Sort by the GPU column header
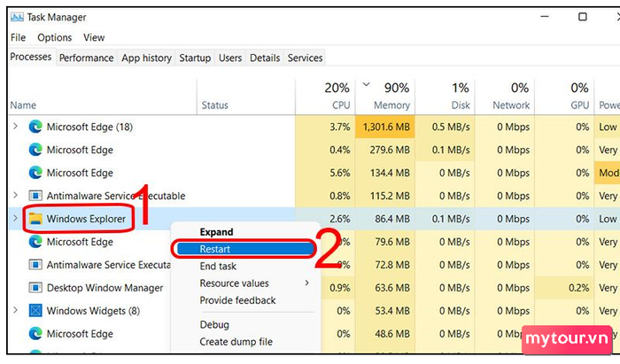This screenshot has height=364, width=620. (579, 105)
